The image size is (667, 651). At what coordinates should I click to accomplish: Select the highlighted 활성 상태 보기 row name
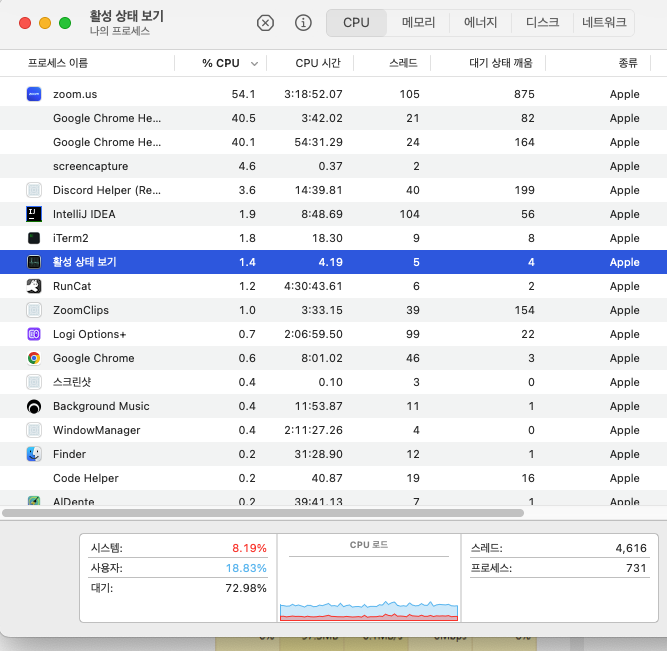click(x=85, y=262)
